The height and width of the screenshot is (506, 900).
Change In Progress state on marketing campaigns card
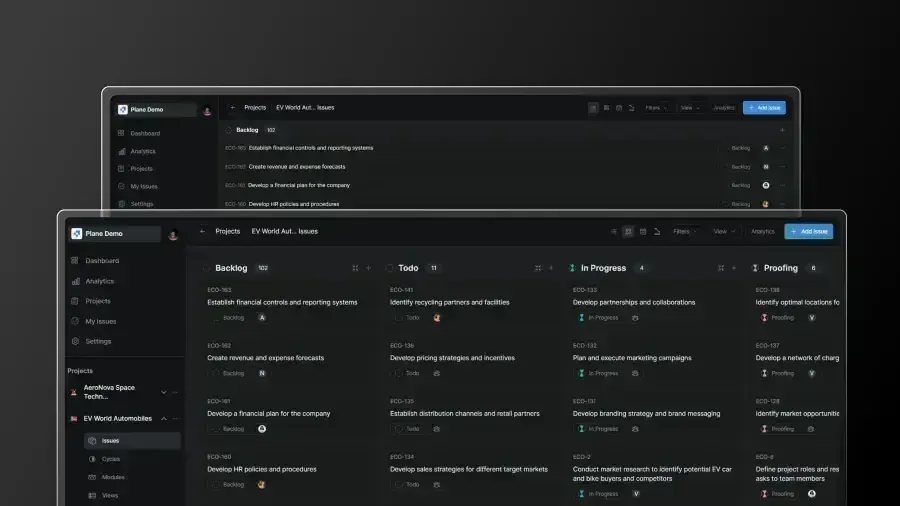coord(598,373)
